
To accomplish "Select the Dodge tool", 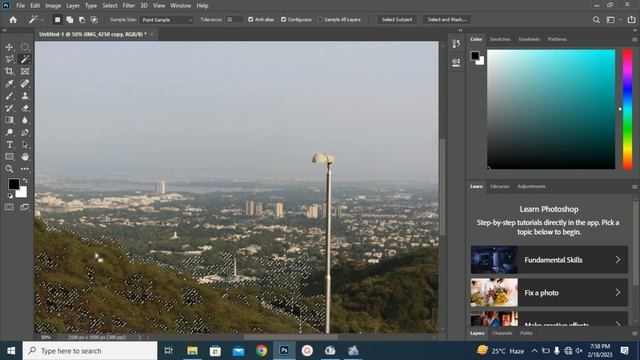I will 9,132.
